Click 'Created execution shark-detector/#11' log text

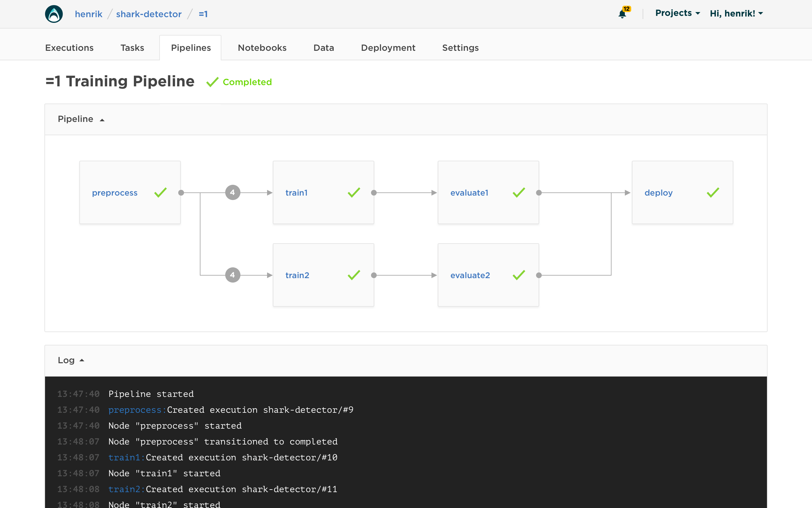click(242, 489)
